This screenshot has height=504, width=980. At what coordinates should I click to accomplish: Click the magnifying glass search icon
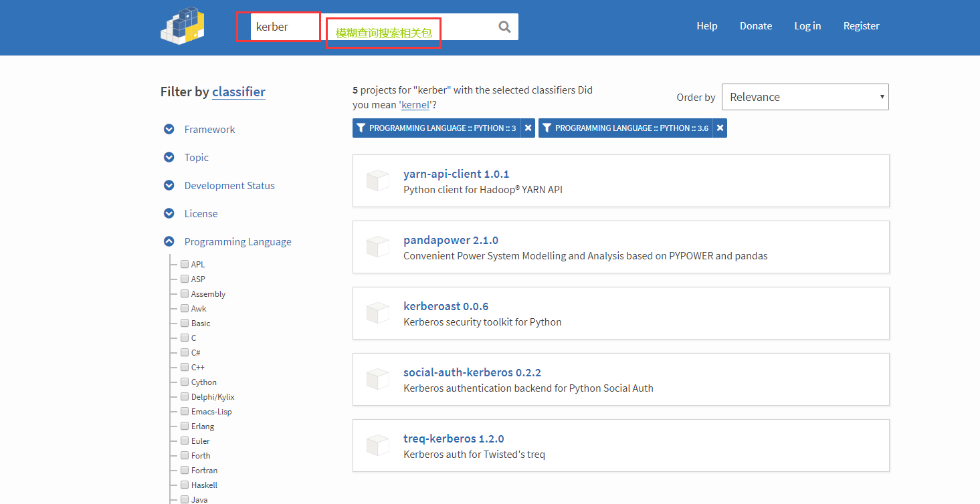504,27
